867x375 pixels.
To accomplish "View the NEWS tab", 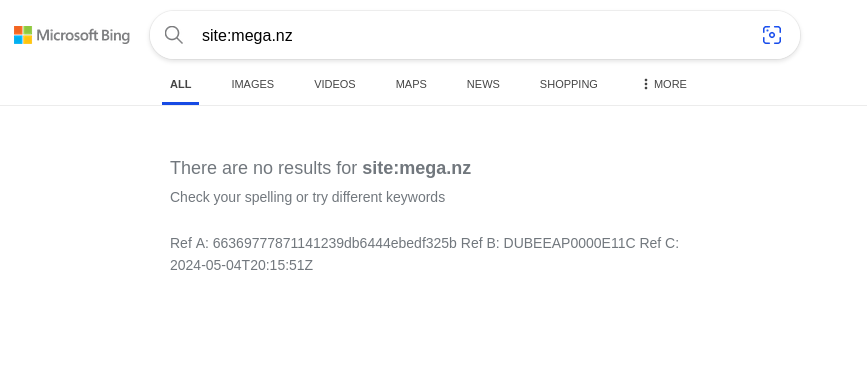I will tap(483, 84).
